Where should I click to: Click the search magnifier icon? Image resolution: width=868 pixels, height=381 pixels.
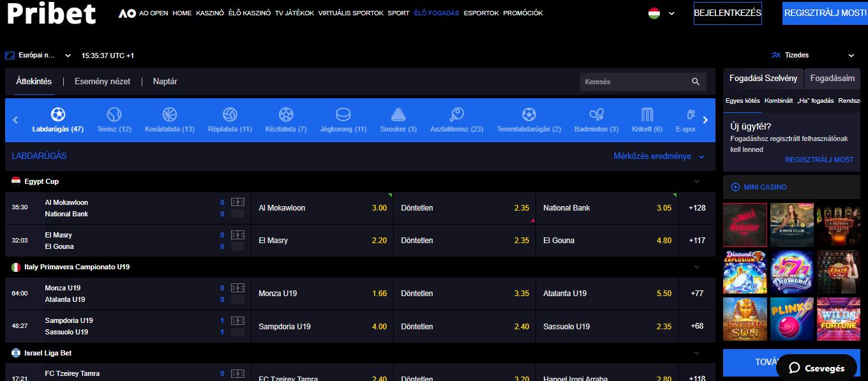696,82
